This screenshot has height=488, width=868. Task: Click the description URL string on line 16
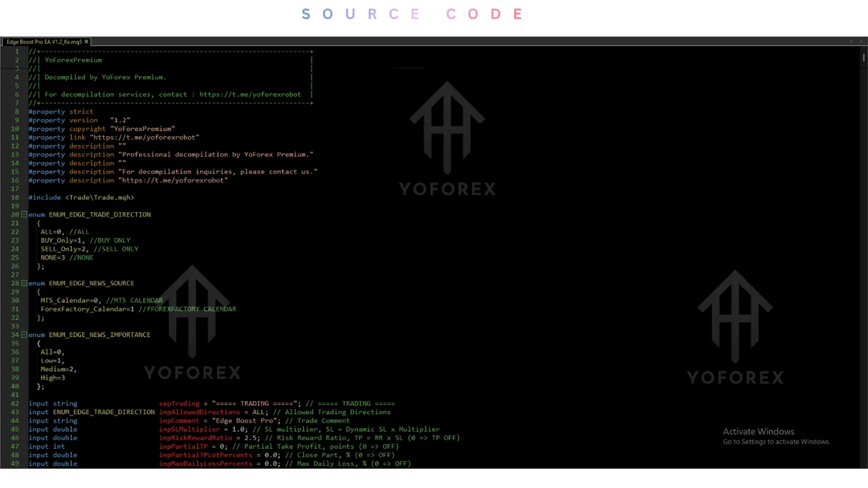coord(173,180)
